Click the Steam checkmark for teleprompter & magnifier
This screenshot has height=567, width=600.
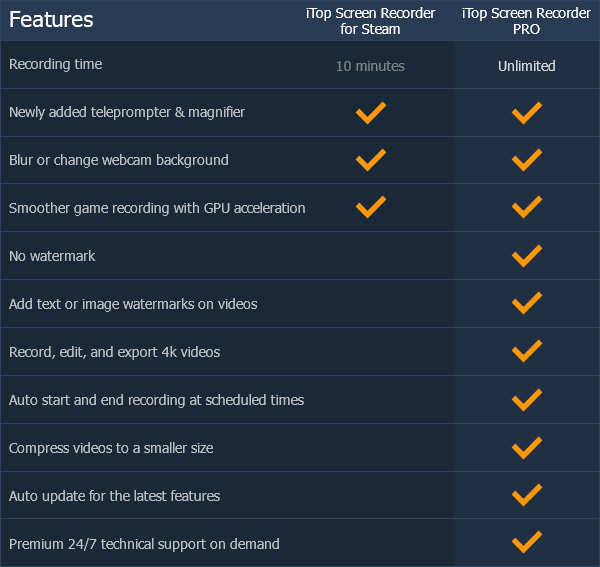point(371,113)
